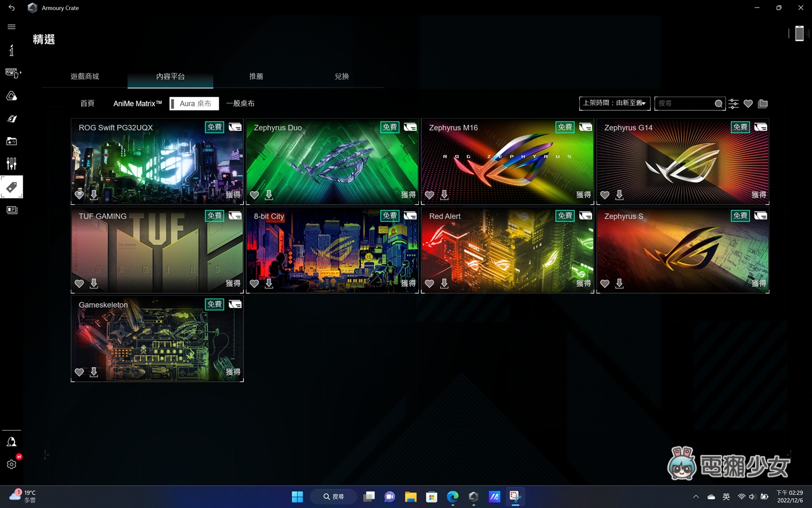
Task: Switch to the 遊戲商城 tab
Action: coord(85,76)
